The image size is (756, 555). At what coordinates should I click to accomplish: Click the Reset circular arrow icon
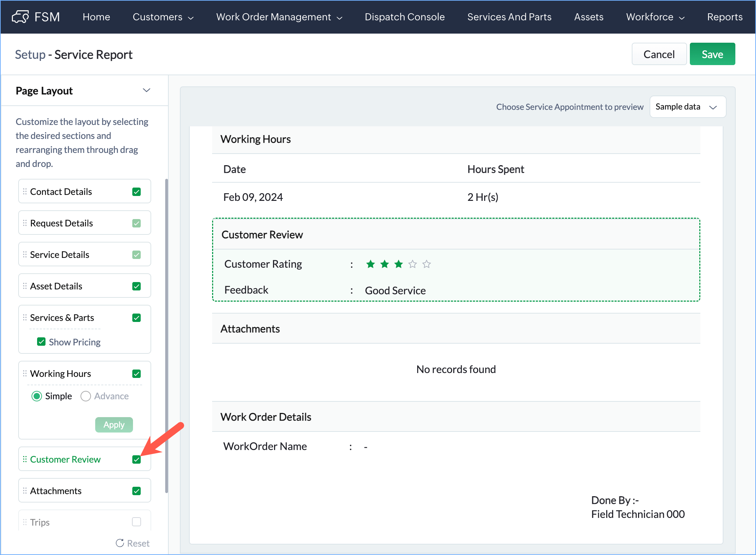click(120, 543)
